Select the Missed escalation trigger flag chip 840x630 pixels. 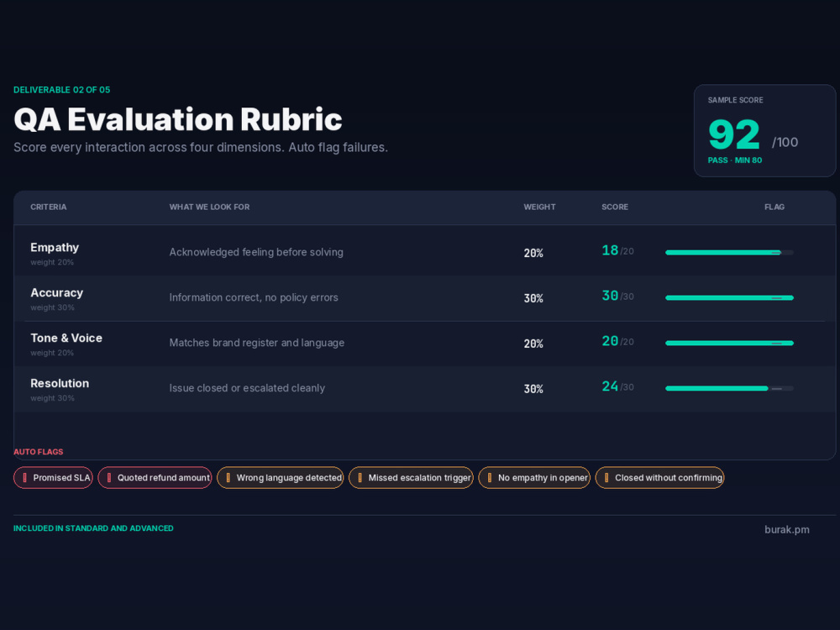coord(411,478)
